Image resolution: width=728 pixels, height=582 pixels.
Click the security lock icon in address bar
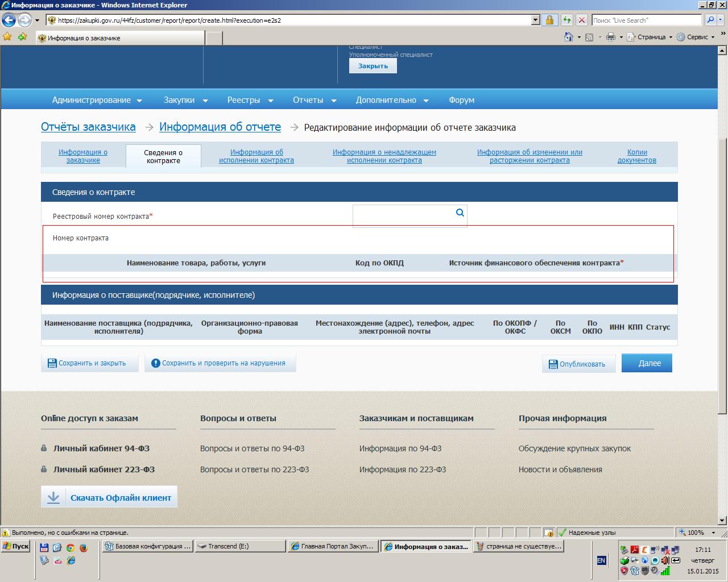(549, 20)
